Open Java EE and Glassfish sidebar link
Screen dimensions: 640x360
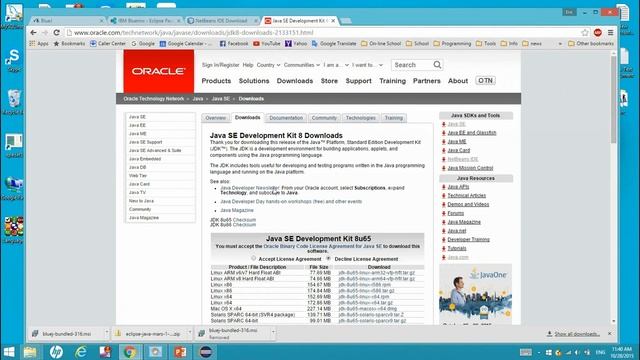tap(472, 133)
